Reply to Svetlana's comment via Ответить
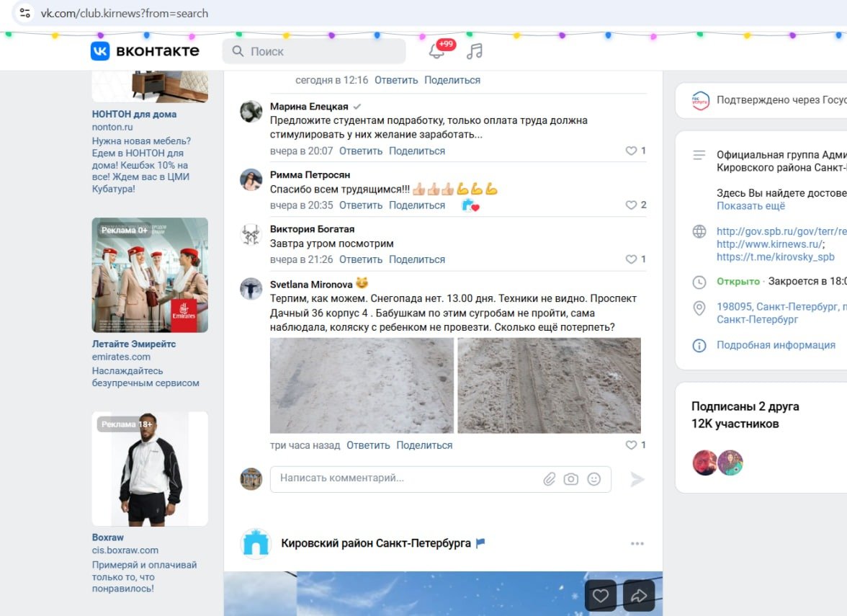 369,445
